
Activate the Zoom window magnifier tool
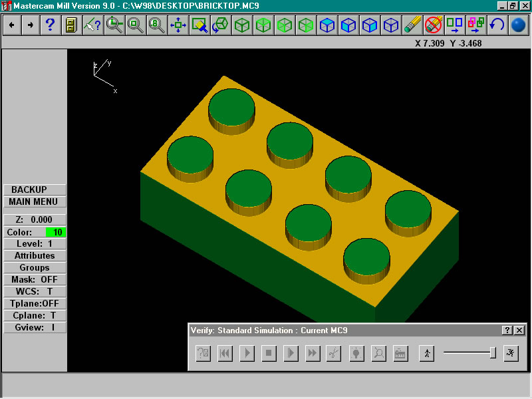click(114, 25)
